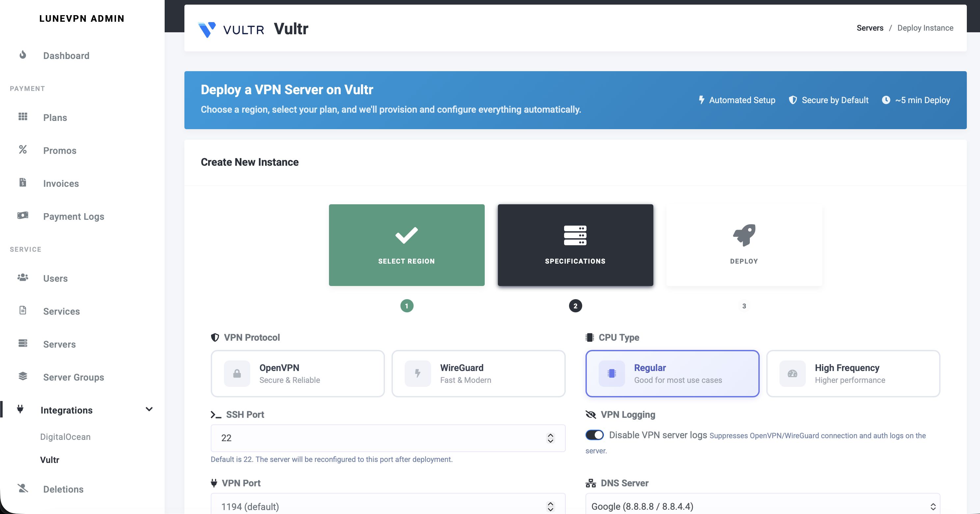Click the Deploy rocket icon
Screen dimensions: 980x514
pos(744,235)
